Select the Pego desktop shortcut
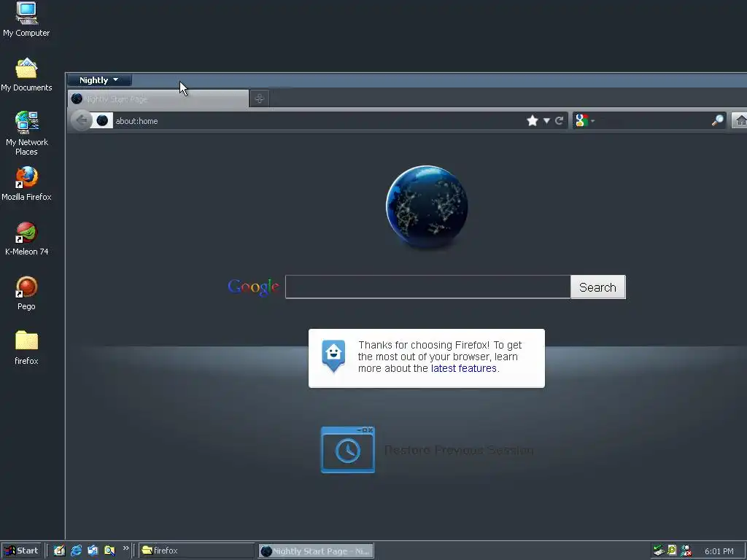This screenshot has width=747, height=560. (x=26, y=293)
